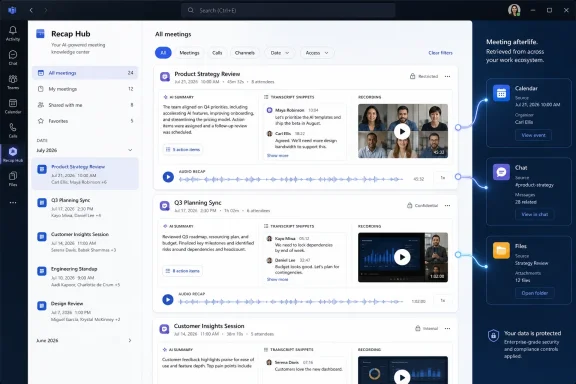Play the Product Strategy Review recording video

402,131
